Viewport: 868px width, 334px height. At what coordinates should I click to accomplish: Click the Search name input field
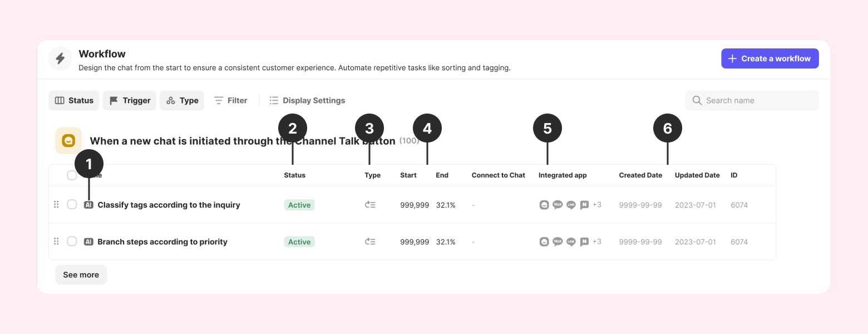757,101
